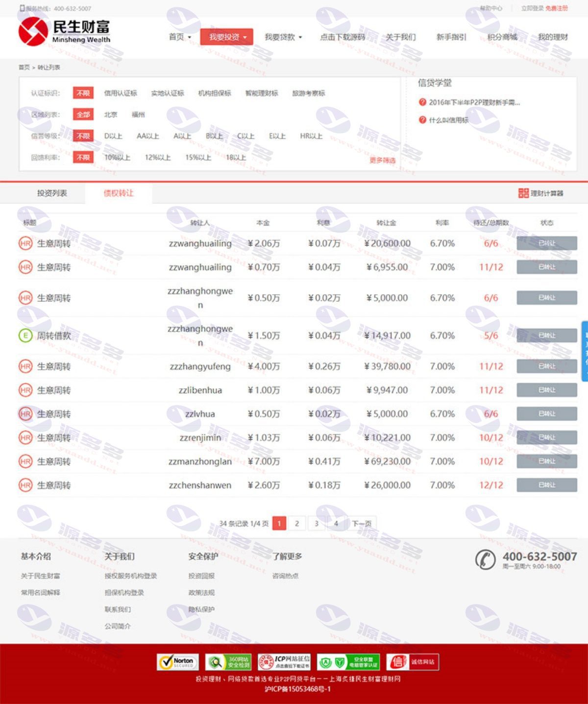
Task: Open 帮助中心 link
Action: coord(491,8)
